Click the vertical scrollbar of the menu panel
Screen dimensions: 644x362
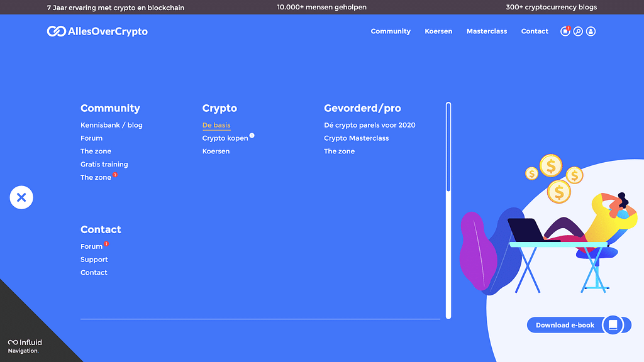point(448,148)
